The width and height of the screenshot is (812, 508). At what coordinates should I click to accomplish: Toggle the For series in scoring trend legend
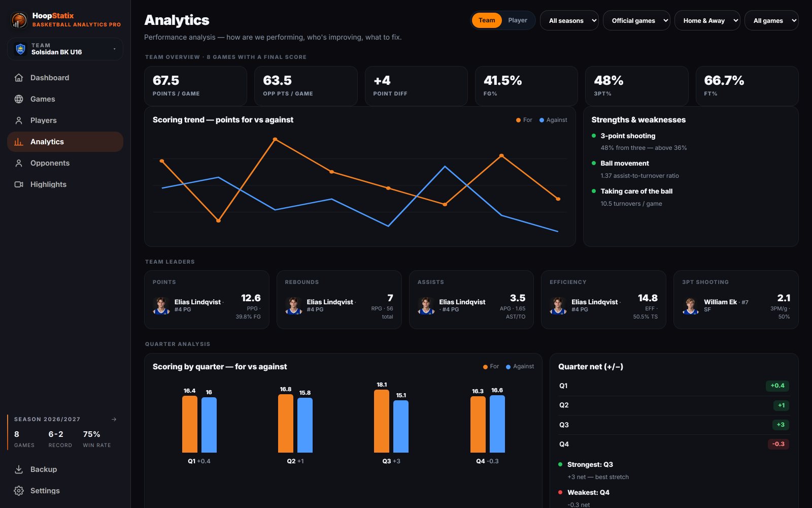524,120
